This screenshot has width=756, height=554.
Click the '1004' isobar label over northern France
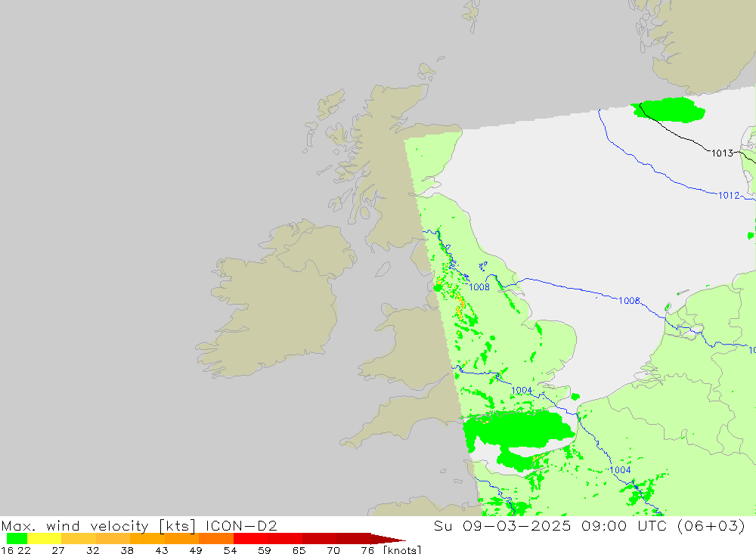coord(620,469)
